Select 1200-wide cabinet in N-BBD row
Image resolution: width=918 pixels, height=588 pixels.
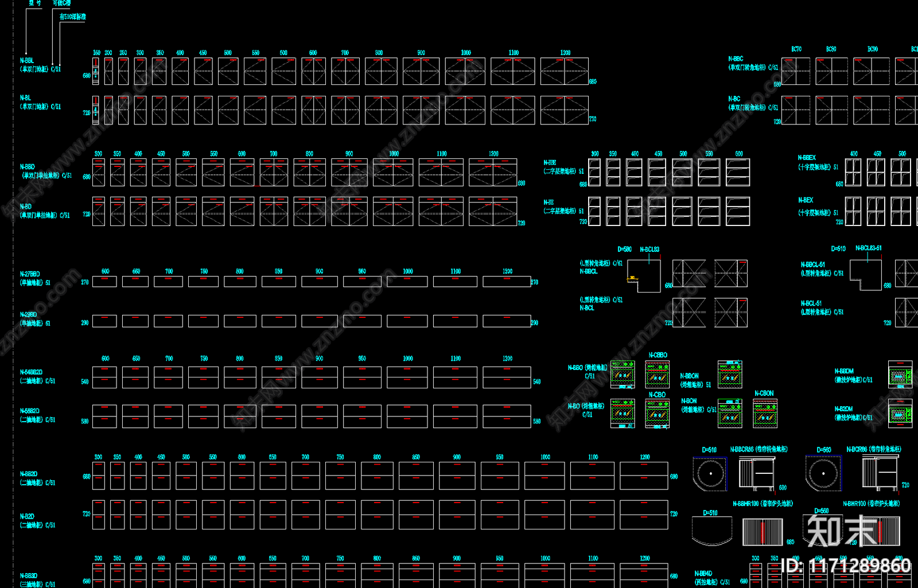(493, 173)
